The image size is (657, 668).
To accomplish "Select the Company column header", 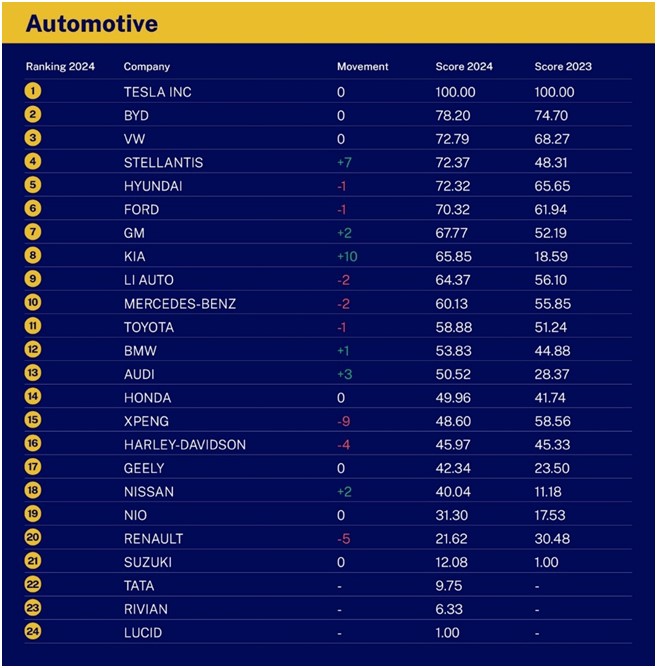I will [147, 67].
